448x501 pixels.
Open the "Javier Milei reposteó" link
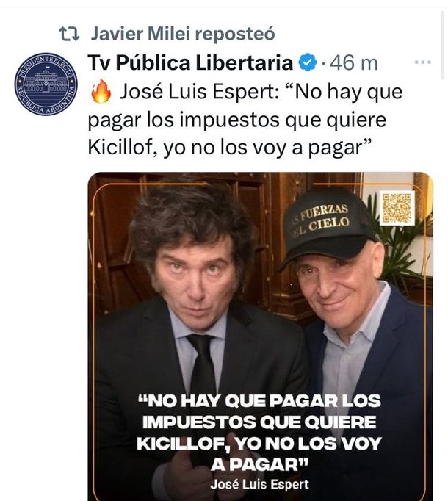coord(183,34)
